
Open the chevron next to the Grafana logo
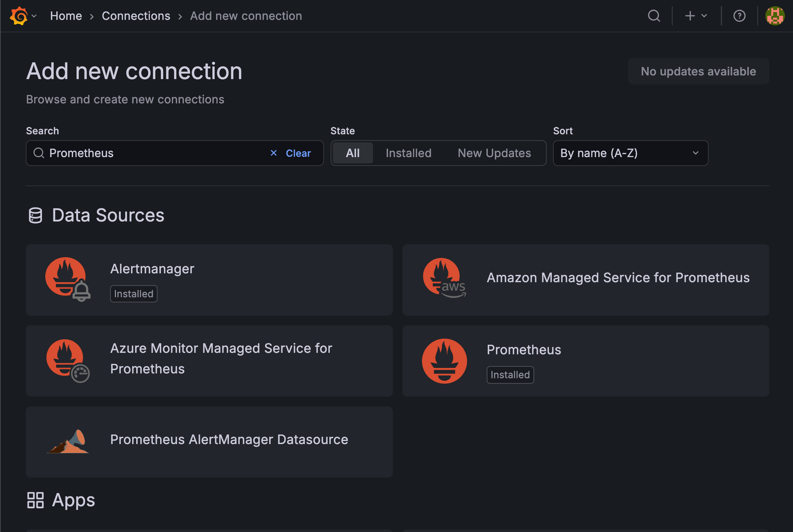pos(34,16)
